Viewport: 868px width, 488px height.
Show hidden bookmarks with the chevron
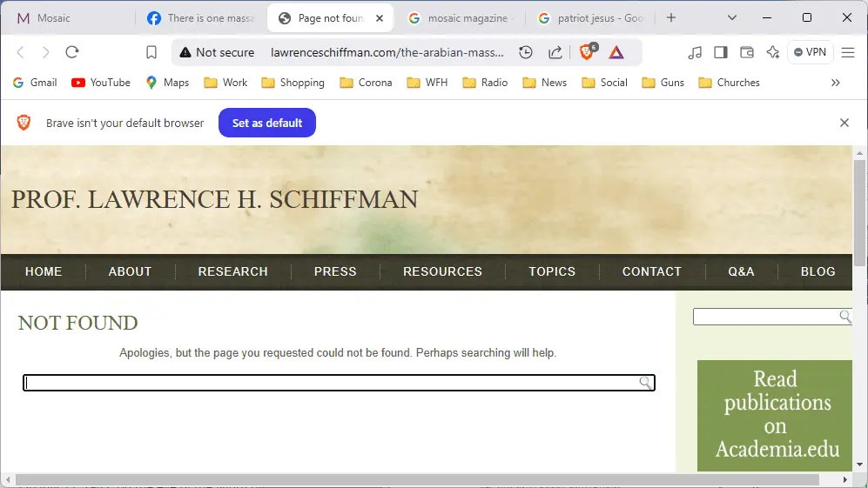coord(836,83)
